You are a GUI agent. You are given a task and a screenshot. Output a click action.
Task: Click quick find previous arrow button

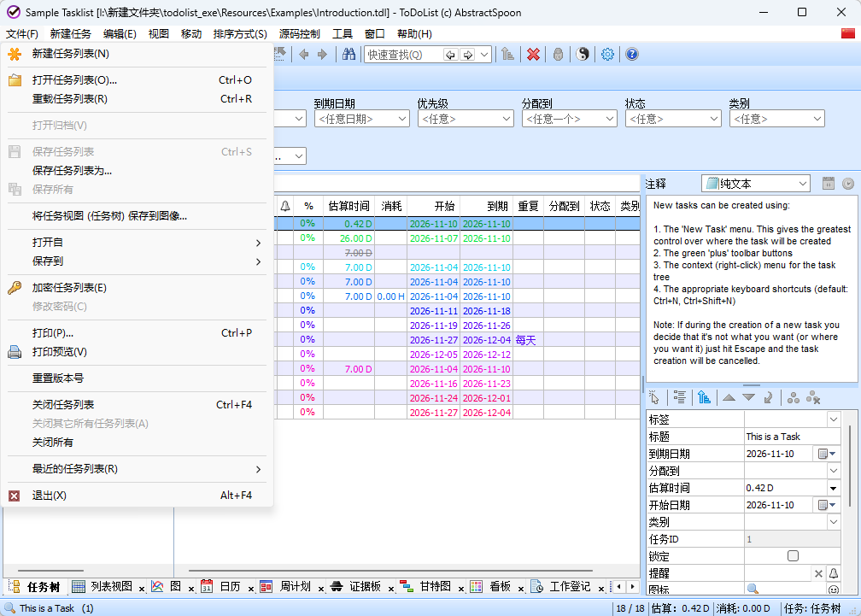click(450, 55)
